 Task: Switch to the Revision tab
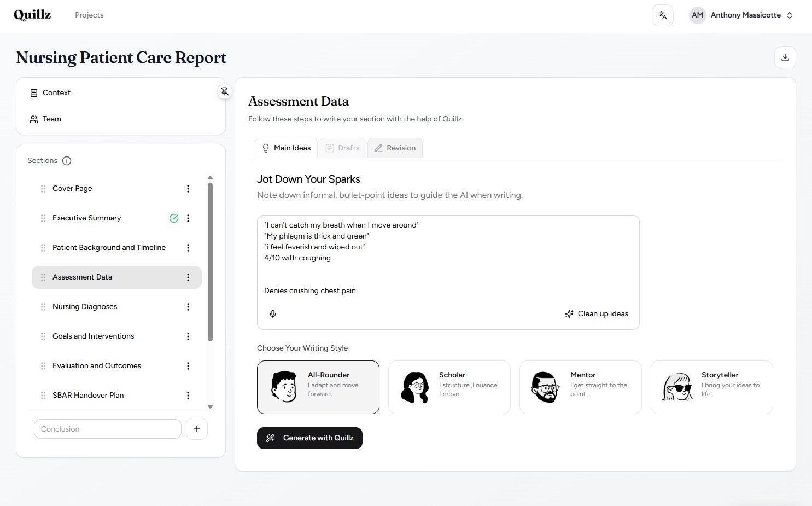coord(395,148)
